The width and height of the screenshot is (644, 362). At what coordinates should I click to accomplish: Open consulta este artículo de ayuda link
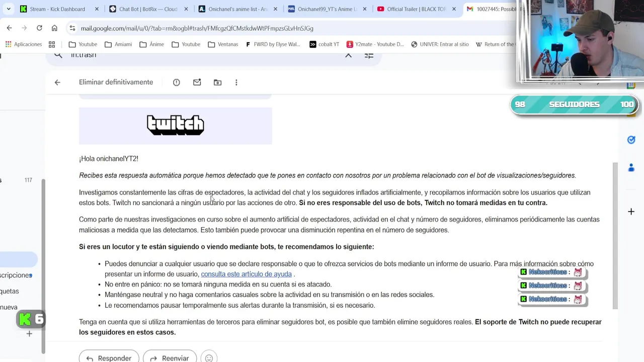[x=246, y=274]
